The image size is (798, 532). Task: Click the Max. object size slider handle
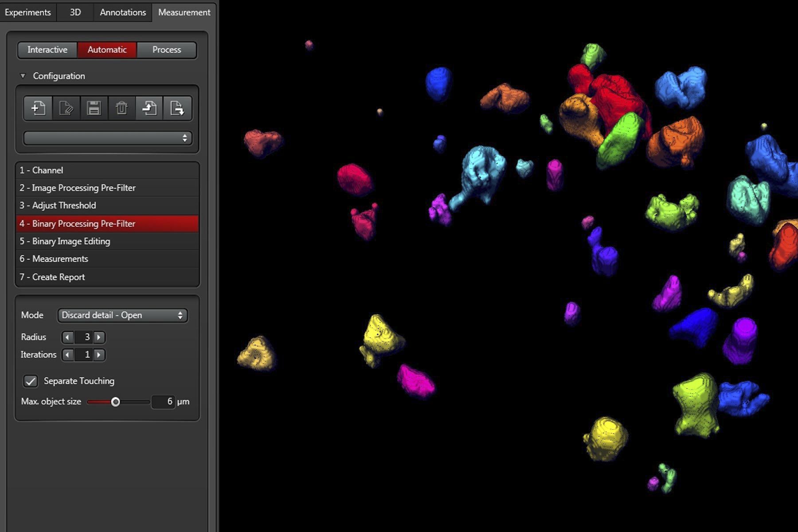tap(115, 402)
